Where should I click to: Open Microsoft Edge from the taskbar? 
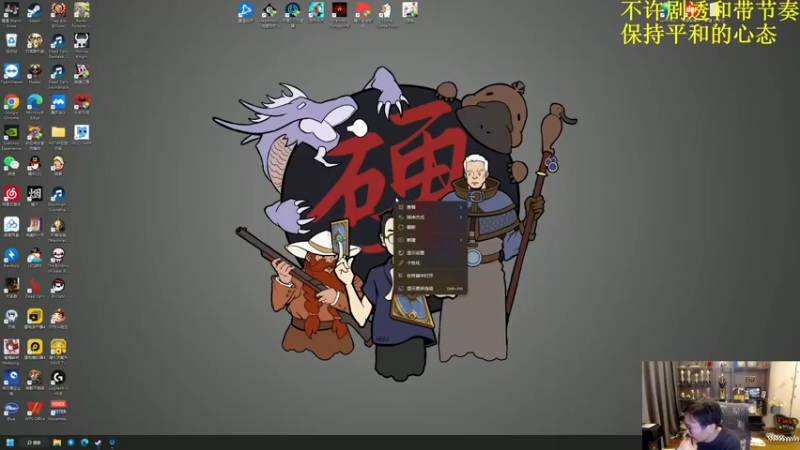click(x=85, y=442)
